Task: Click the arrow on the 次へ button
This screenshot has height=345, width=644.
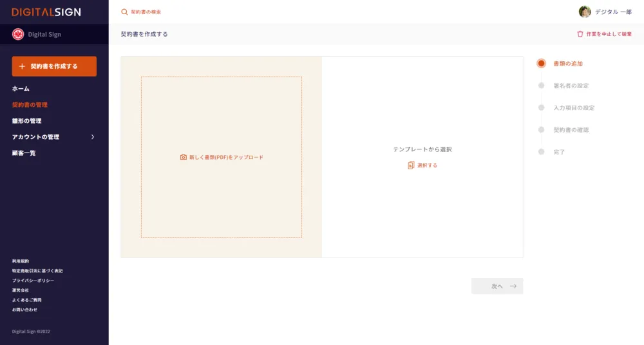Action: pos(513,286)
